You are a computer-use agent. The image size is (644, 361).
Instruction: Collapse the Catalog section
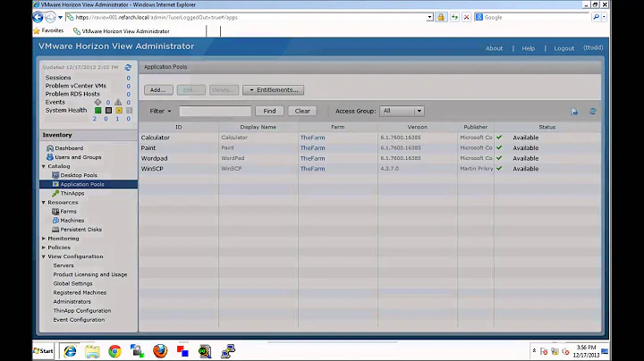(x=44, y=166)
